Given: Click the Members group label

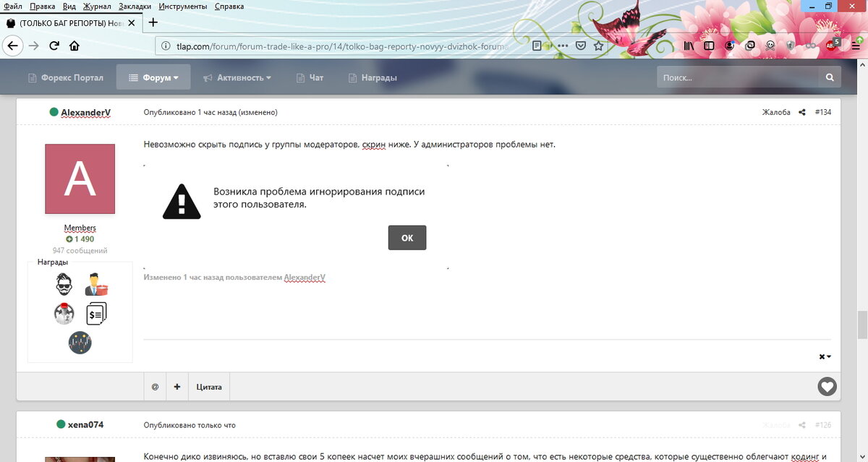Looking at the screenshot, I should 80,228.
